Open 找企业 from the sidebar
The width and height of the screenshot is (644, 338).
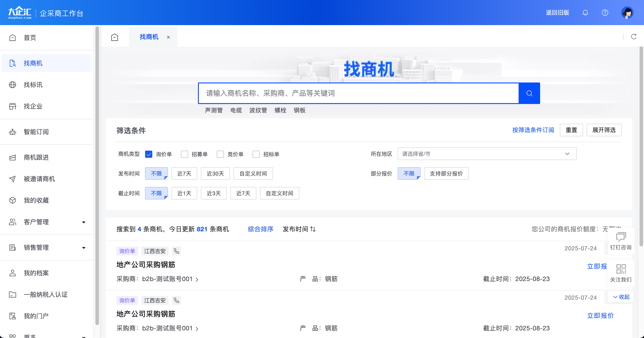coord(13,106)
